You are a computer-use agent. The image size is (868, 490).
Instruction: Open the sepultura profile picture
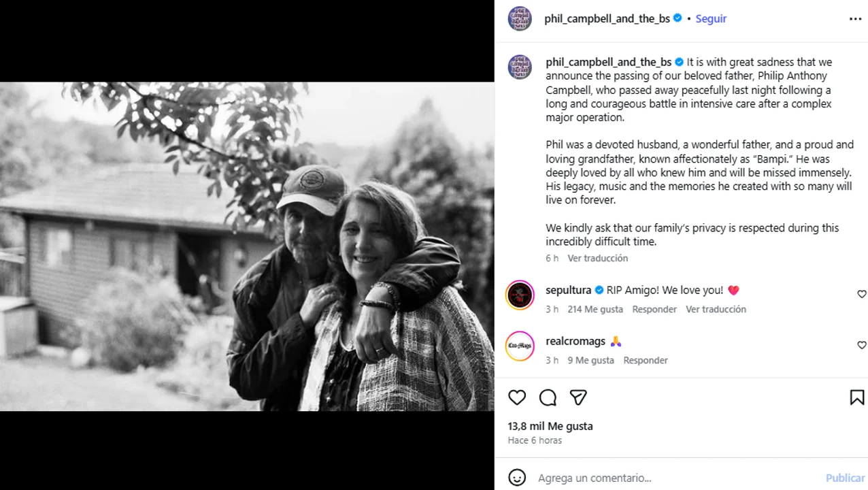520,295
